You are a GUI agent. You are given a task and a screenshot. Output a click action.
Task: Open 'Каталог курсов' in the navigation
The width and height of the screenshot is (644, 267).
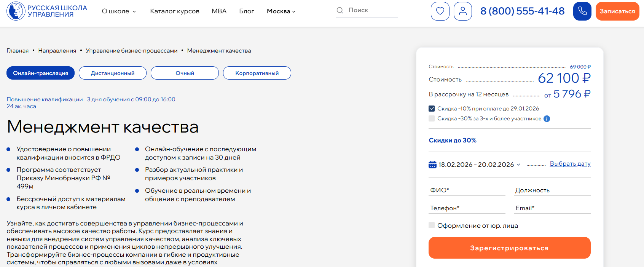(x=175, y=11)
